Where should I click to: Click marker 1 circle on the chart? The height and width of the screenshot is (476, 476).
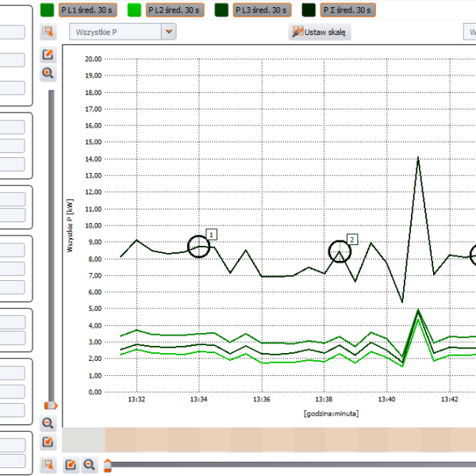click(200, 247)
